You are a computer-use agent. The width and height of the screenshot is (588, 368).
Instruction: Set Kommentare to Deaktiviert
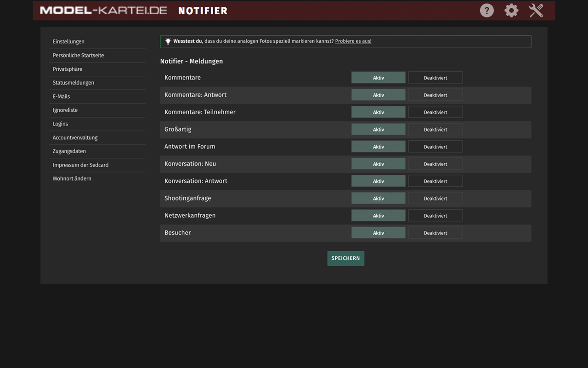tap(435, 78)
